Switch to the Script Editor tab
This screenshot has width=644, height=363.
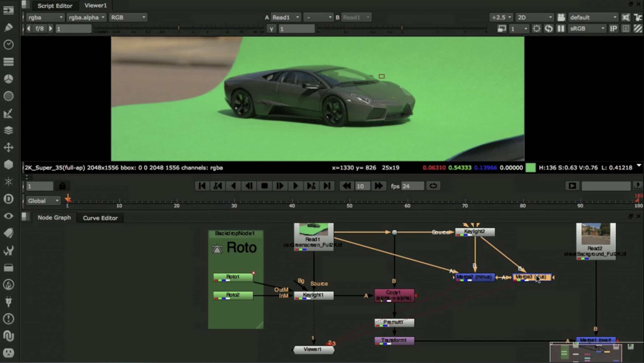(x=55, y=6)
